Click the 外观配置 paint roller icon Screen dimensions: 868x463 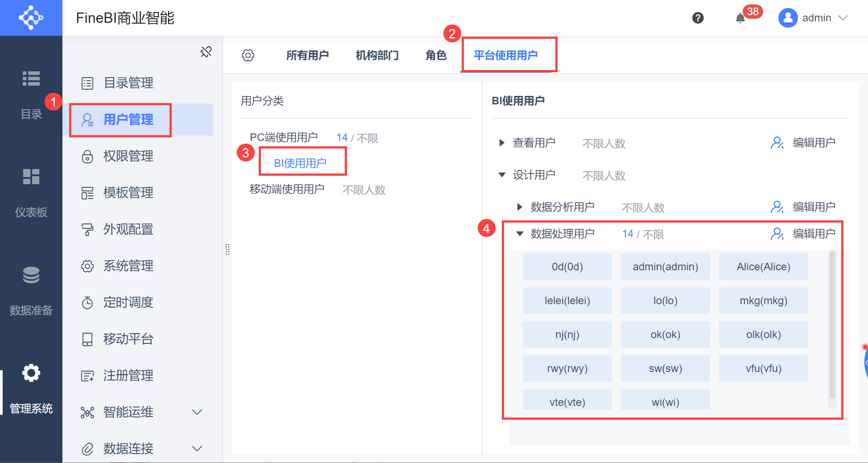pos(87,230)
